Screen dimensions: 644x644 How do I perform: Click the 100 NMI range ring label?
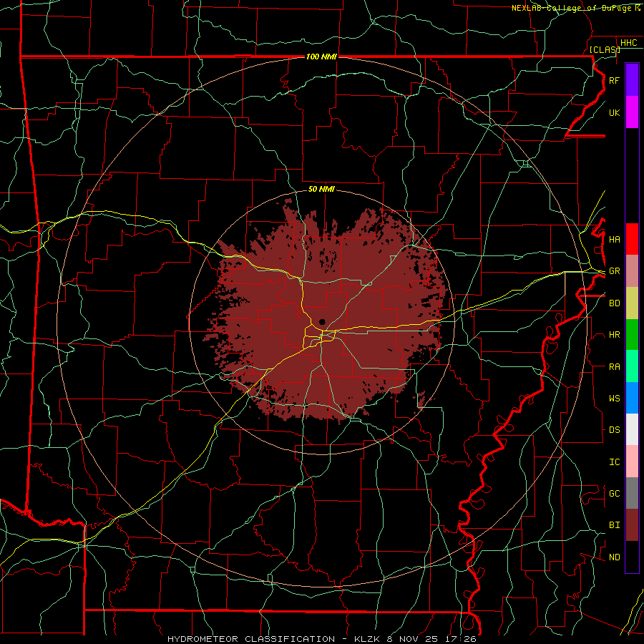[321, 57]
